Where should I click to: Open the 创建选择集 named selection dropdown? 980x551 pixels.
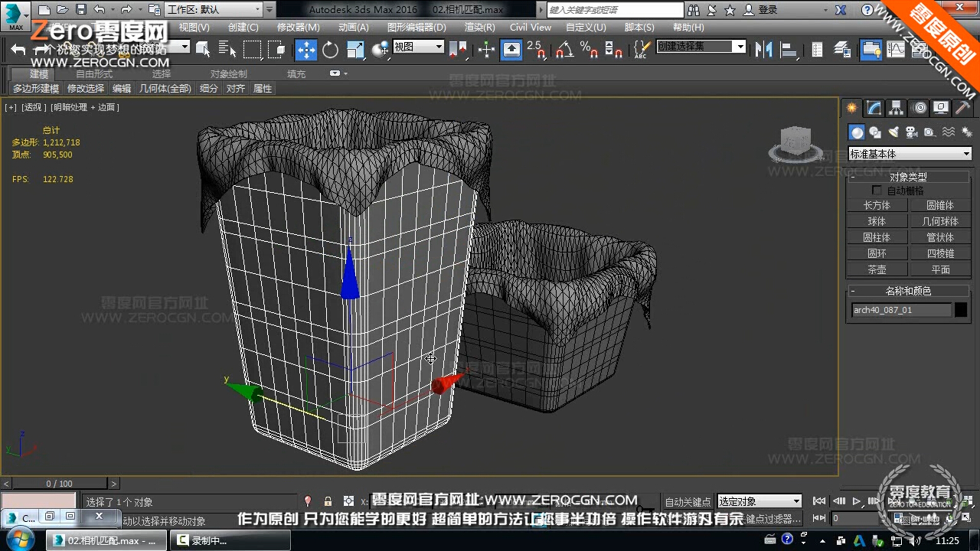pyautogui.click(x=701, y=47)
